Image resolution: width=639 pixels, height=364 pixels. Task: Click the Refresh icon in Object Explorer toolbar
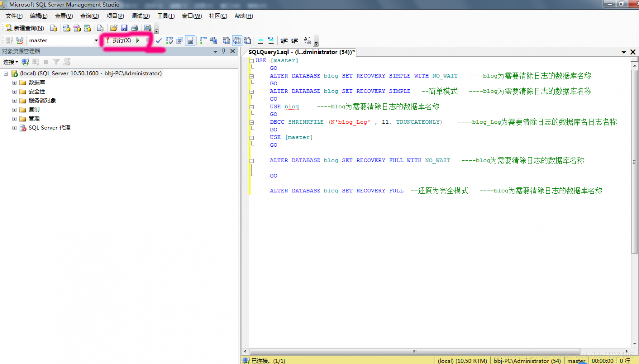67,62
